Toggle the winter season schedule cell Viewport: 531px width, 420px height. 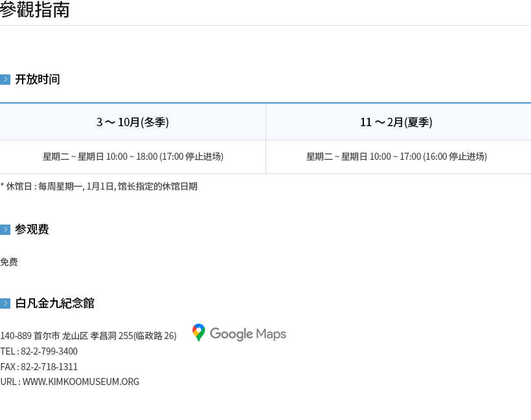click(x=132, y=156)
